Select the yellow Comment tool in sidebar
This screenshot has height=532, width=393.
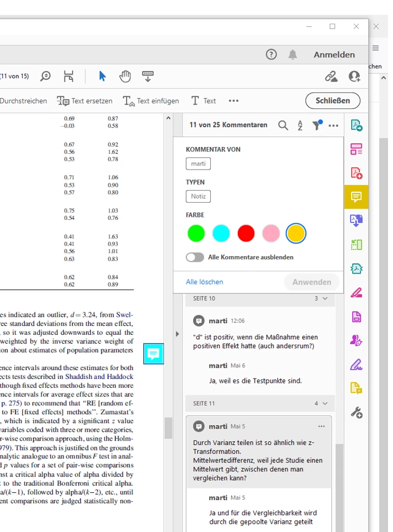[356, 197]
